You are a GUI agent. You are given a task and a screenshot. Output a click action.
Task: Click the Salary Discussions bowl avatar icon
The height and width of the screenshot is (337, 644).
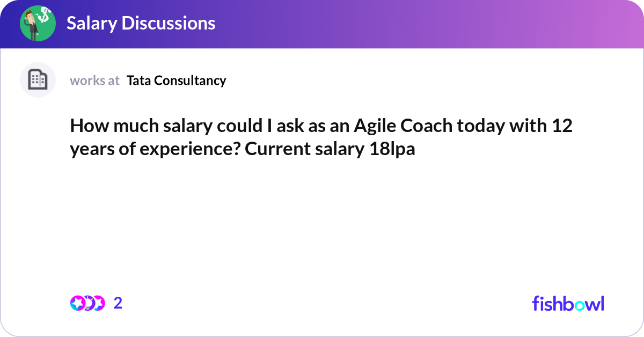click(38, 24)
